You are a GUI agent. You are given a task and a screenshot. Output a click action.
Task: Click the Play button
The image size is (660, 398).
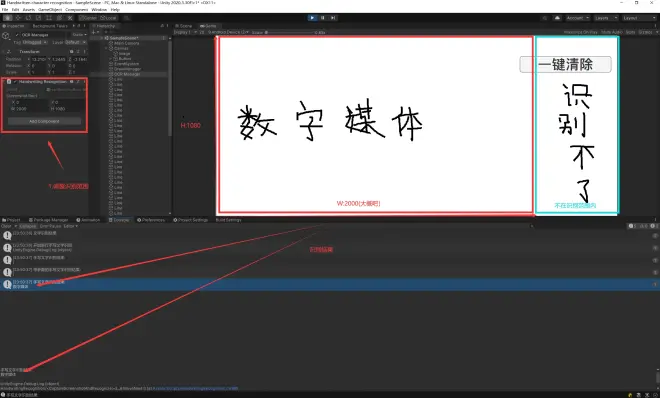point(312,18)
